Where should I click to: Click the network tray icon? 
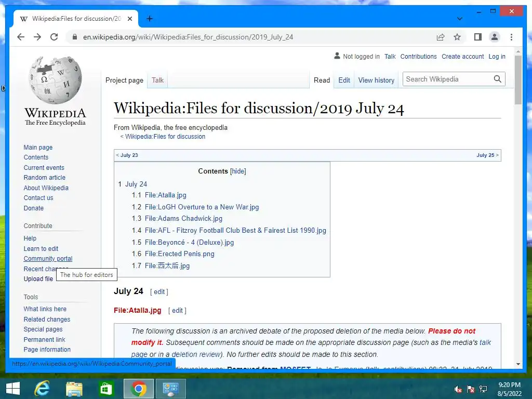coord(483,389)
